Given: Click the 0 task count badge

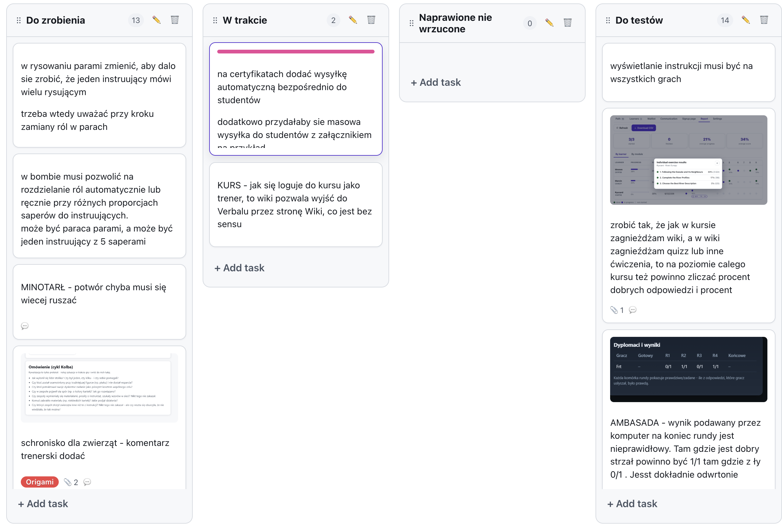Looking at the screenshot, I should [530, 23].
